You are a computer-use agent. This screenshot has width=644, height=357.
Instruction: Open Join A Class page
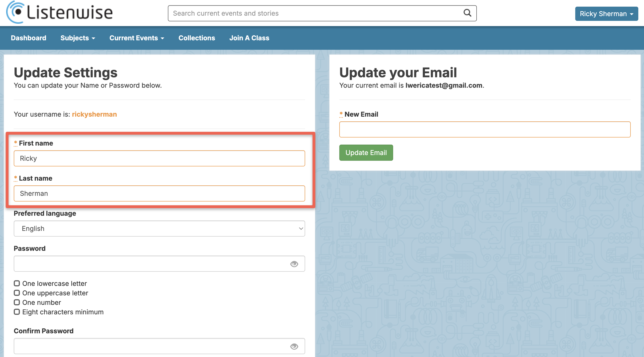[249, 38]
